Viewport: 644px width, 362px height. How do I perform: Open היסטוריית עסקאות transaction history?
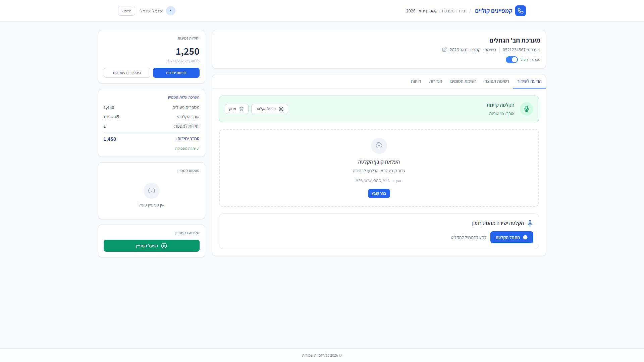tap(127, 73)
